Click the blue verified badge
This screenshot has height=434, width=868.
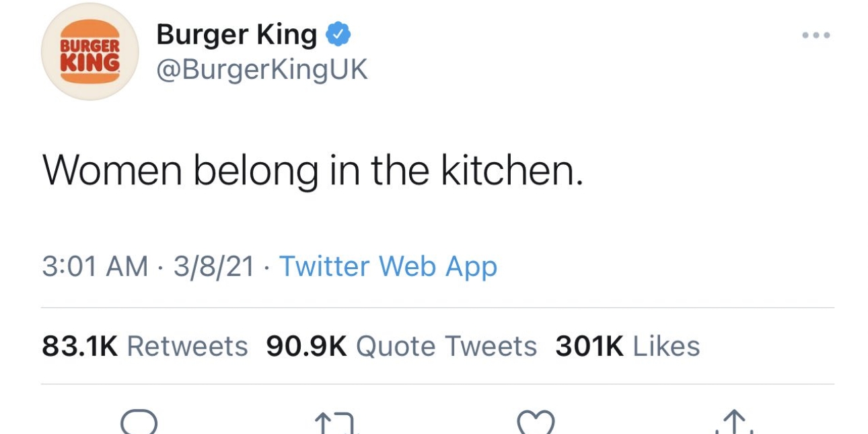[x=338, y=34]
